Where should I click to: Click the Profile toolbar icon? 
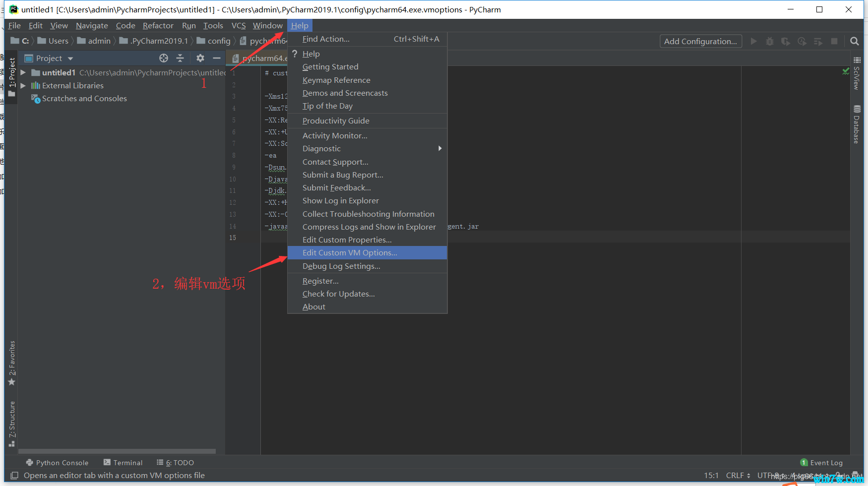pyautogui.click(x=802, y=41)
